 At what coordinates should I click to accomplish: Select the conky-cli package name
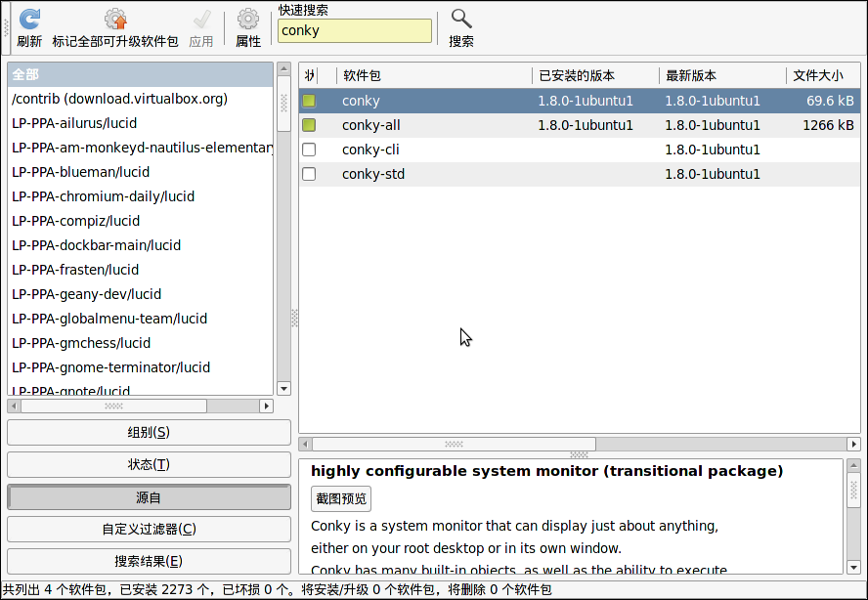(370, 150)
